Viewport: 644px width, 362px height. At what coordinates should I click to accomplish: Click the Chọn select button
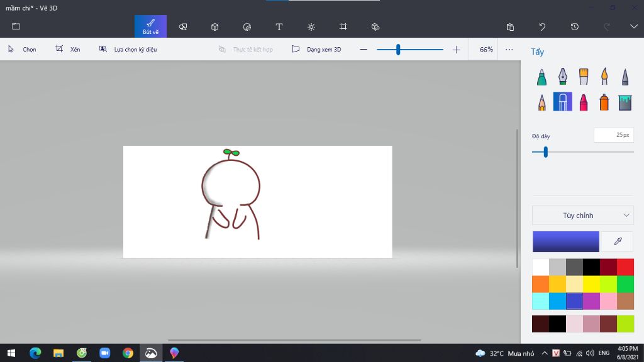pos(22,49)
